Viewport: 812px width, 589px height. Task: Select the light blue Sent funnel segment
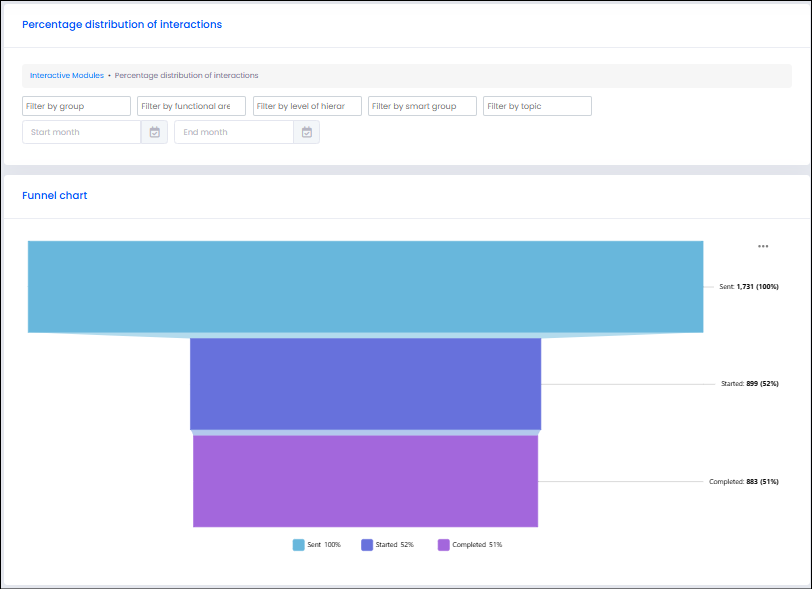pos(366,286)
